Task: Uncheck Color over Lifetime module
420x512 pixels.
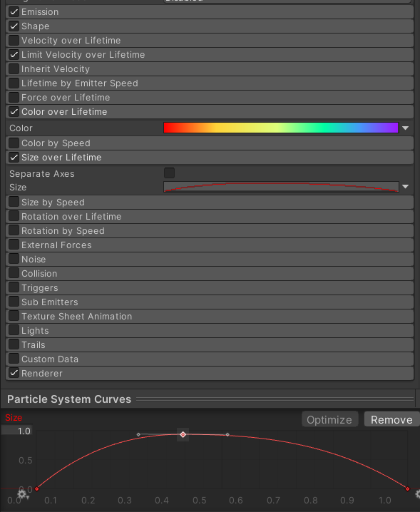Action: (14, 112)
